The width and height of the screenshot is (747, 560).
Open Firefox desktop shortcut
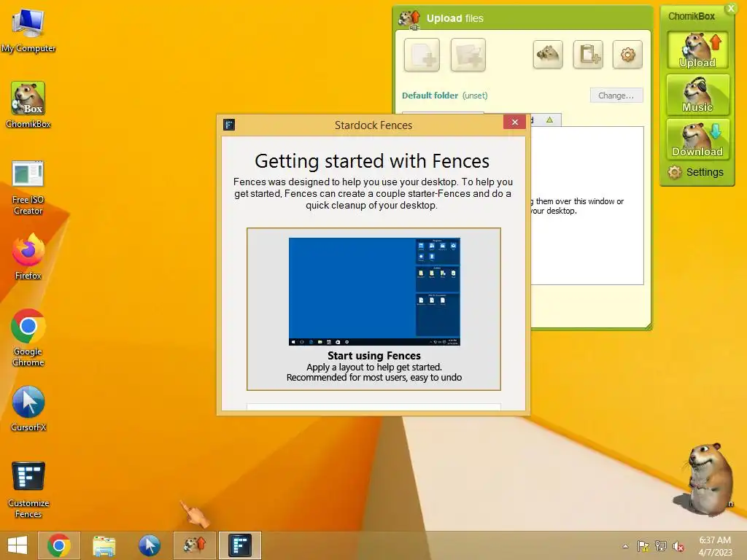click(28, 257)
